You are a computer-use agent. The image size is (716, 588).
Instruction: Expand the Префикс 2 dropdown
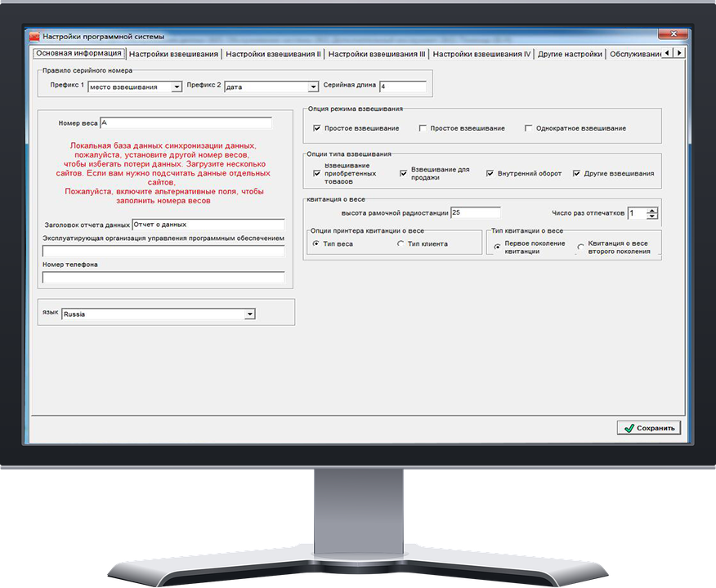point(312,87)
